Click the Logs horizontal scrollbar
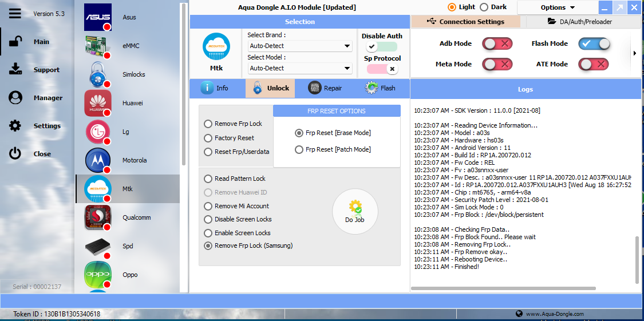The height and width of the screenshot is (321, 644). pyautogui.click(x=503, y=288)
